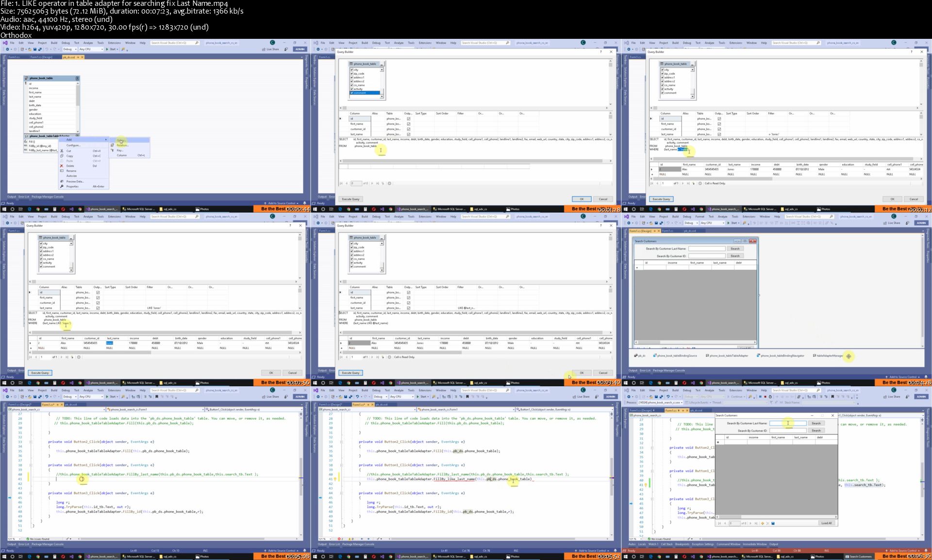Pause execution with the Break All icon
932x560 pixels.
pyautogui.click(x=760, y=396)
